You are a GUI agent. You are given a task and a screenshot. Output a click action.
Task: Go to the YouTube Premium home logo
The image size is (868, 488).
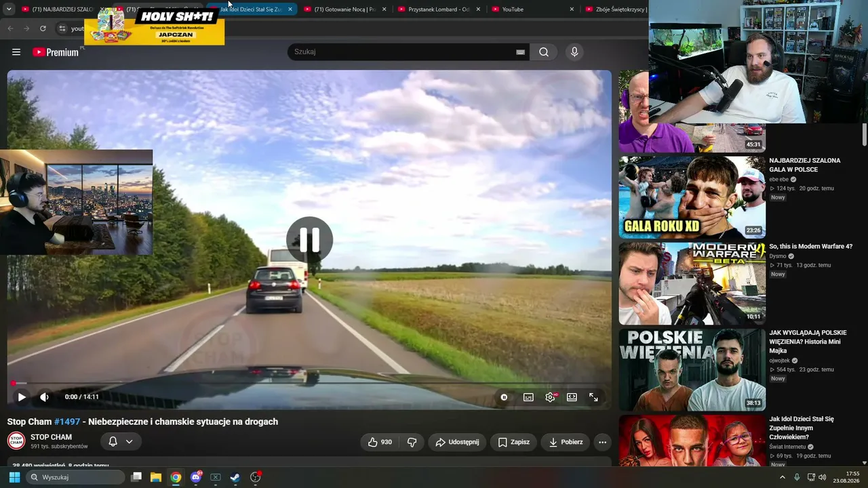pos(56,52)
